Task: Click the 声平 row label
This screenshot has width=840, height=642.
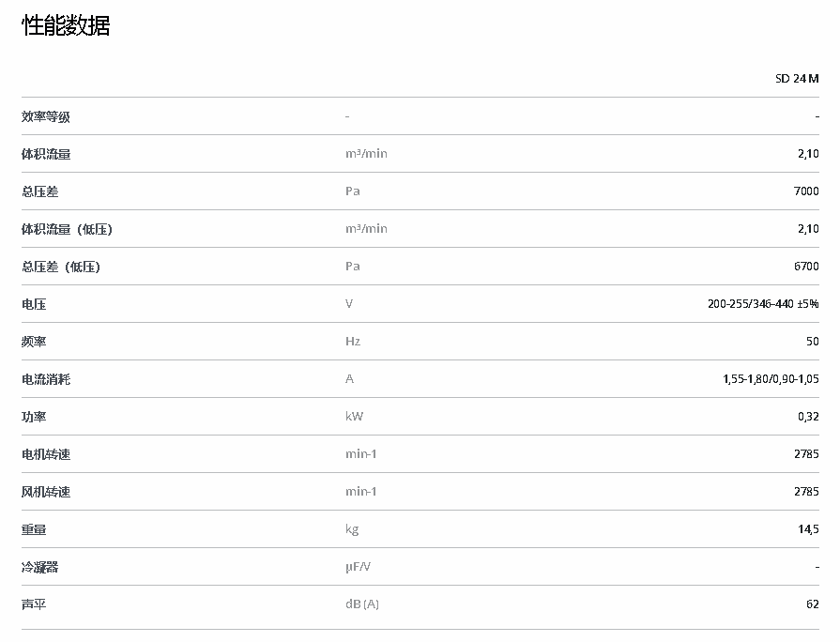Action: click(34, 604)
